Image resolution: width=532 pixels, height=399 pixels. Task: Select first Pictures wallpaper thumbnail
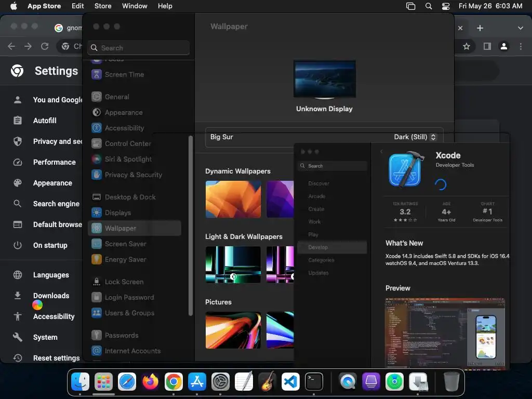[233, 330]
